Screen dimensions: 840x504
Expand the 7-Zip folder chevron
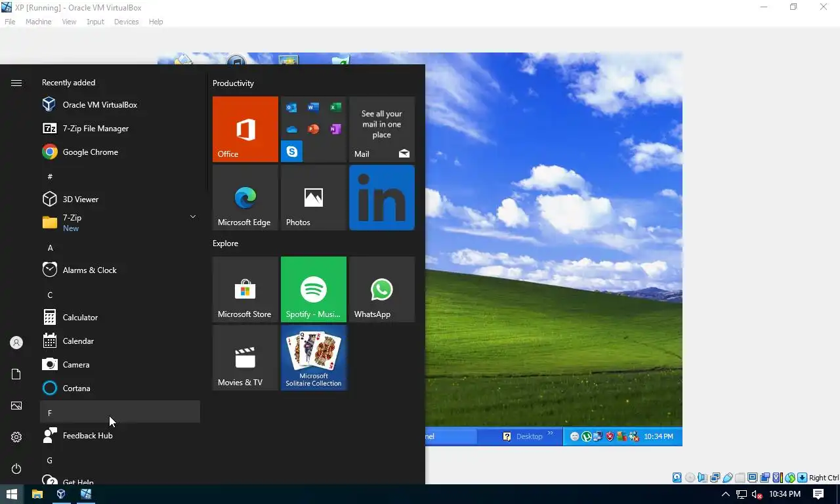[192, 217]
